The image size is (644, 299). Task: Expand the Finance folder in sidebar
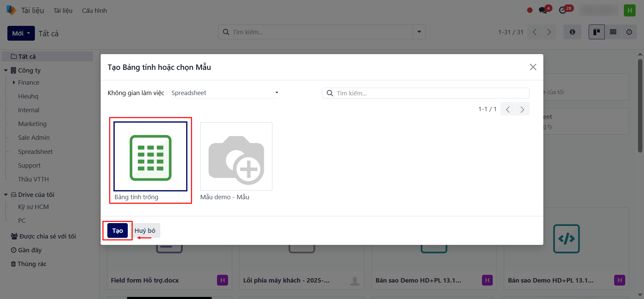[x=14, y=82]
